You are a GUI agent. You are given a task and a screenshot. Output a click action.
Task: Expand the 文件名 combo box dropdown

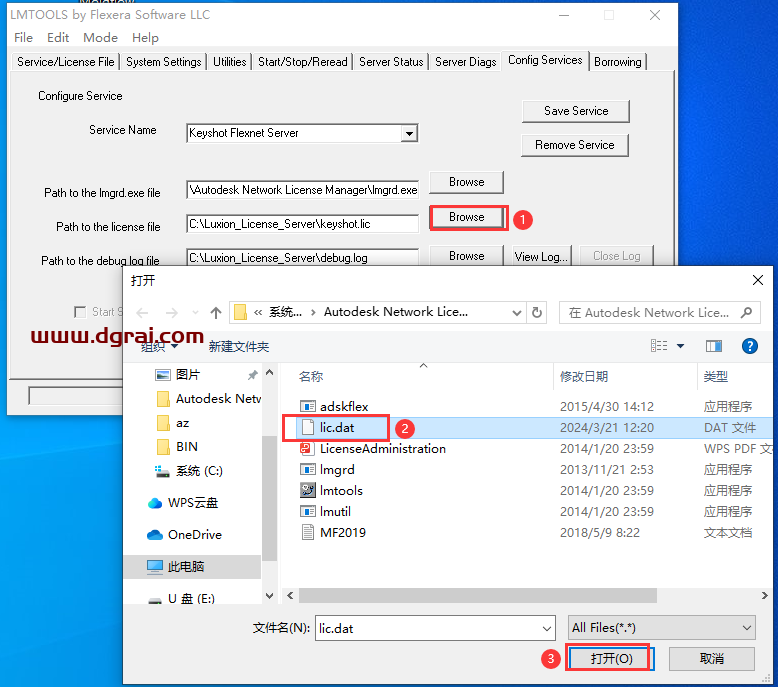tap(546, 628)
